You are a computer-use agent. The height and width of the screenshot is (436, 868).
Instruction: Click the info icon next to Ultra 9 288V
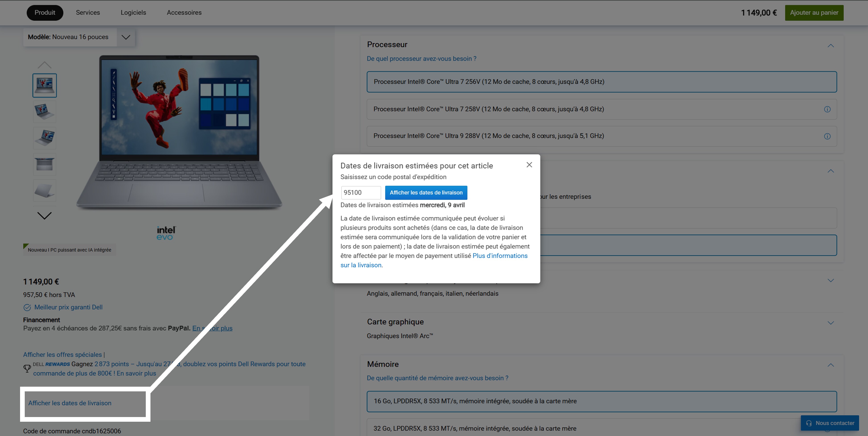point(827,137)
